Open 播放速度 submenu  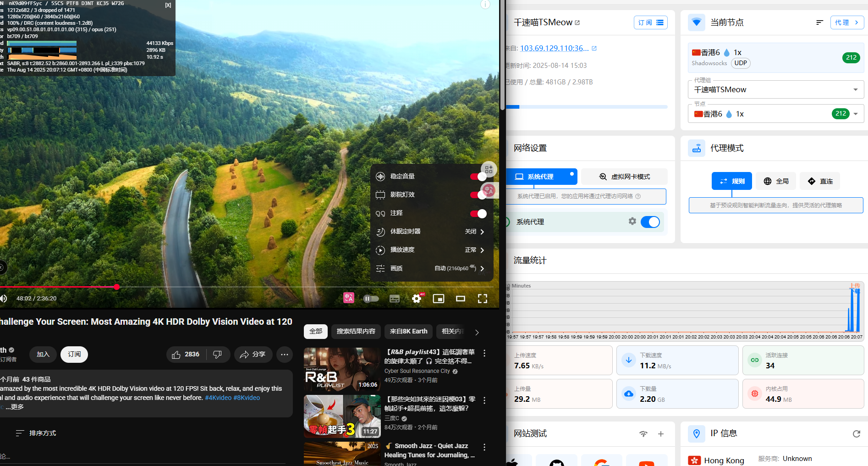coord(431,250)
